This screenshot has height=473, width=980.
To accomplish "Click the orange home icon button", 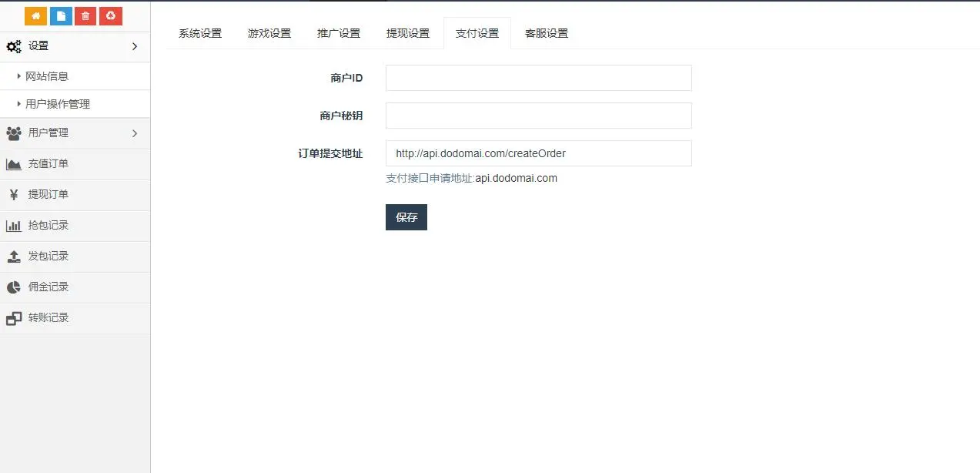I will 36,15.
